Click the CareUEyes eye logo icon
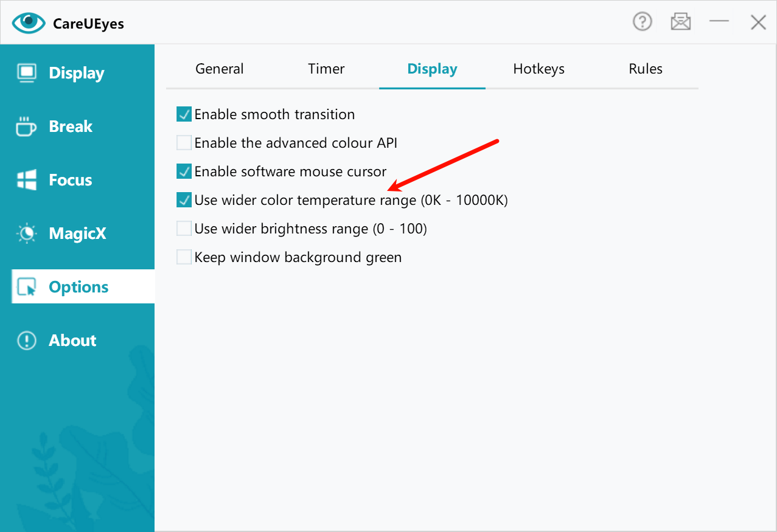The image size is (777, 532). (x=28, y=23)
